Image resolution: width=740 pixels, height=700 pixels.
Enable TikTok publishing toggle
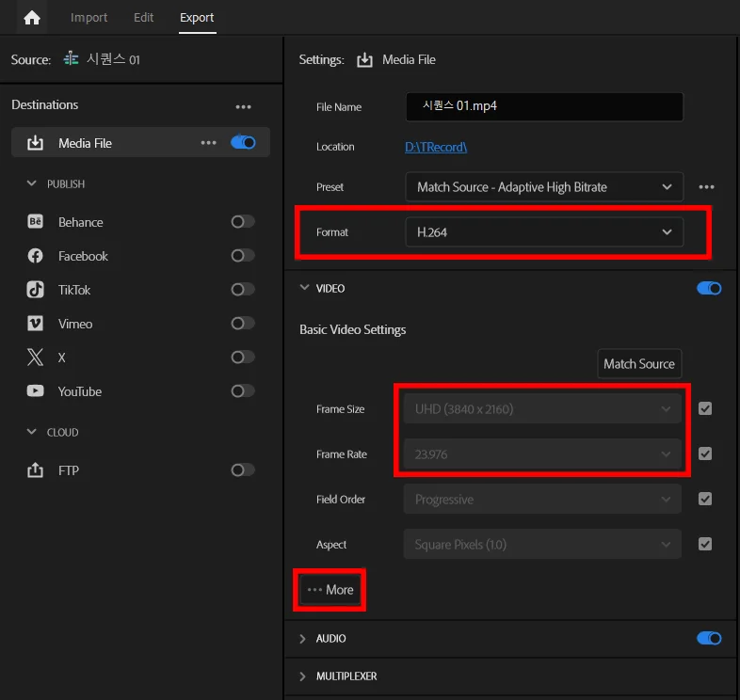[243, 289]
